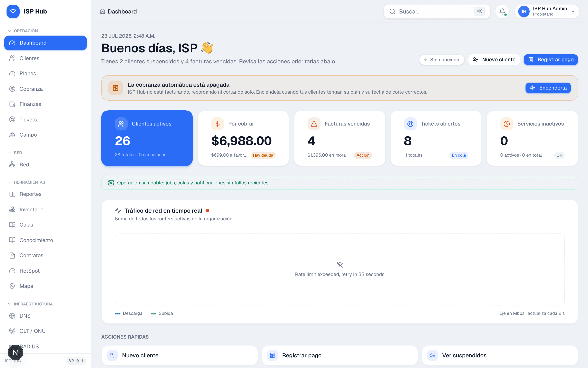Click the home icon beside Dashboard breadcrumb
Screen dimensions: 588x368
coord(102,11)
